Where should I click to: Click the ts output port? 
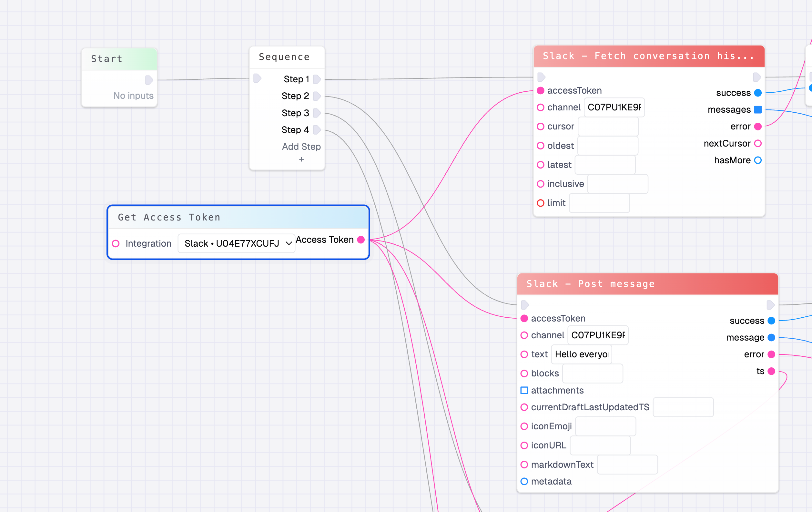(771, 371)
